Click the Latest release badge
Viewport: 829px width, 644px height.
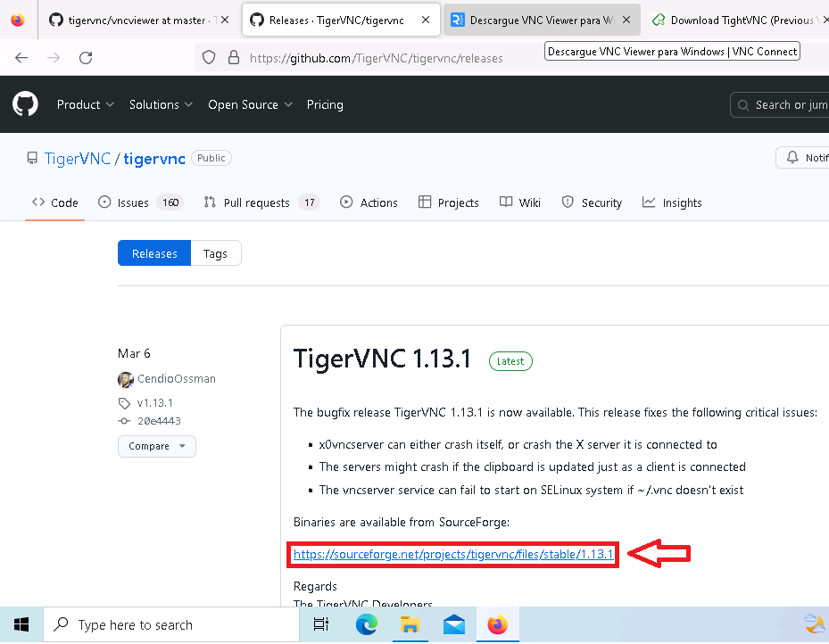510,361
